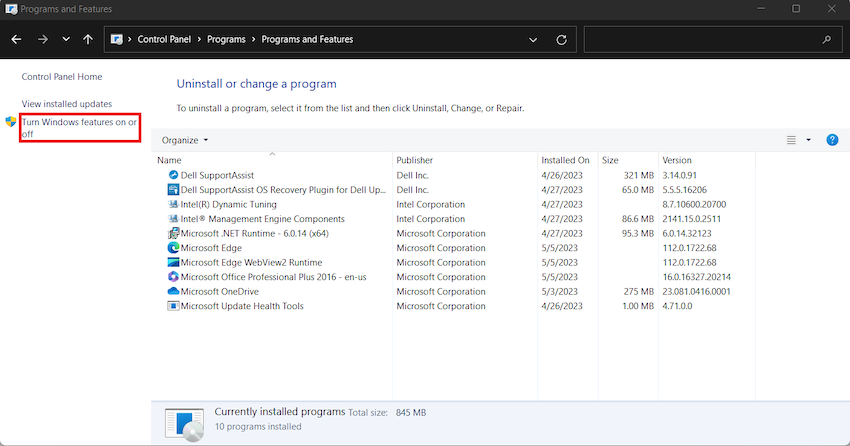
Task: Select the Microsoft Edge icon in list
Action: point(173,248)
